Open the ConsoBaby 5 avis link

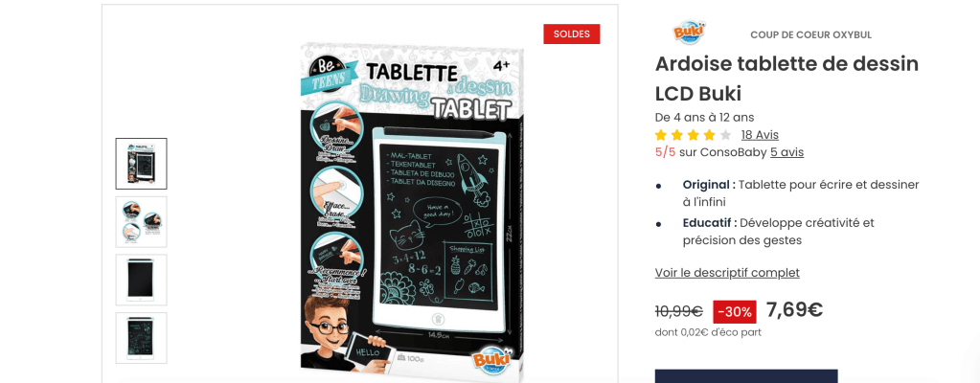click(x=786, y=152)
